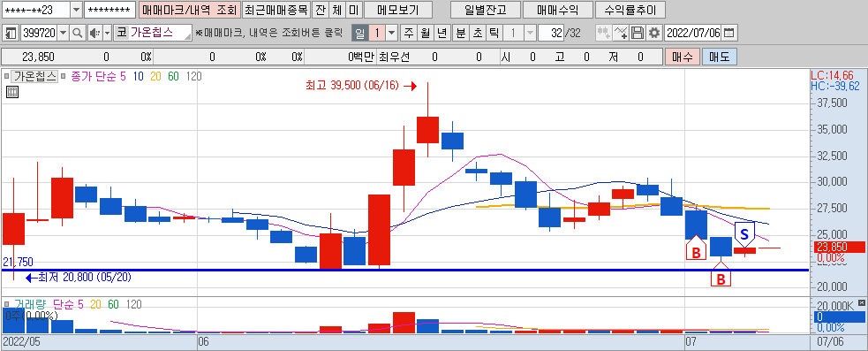868x351 pixels.
Task: Open the data table icon under chart title
Action: tap(12, 92)
